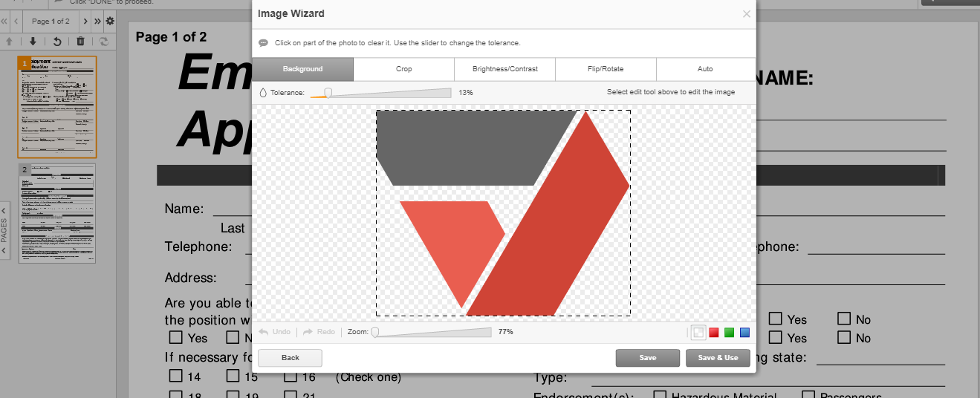Click the 'Type:' label on the form
This screenshot has width=980, height=398.
tap(551, 378)
